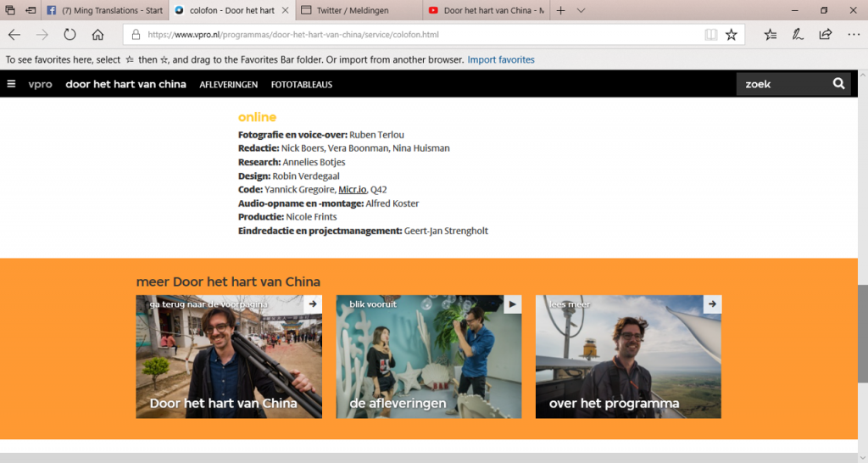Image resolution: width=868 pixels, height=463 pixels.
Task: Close the colofon tab
Action: [x=285, y=10]
